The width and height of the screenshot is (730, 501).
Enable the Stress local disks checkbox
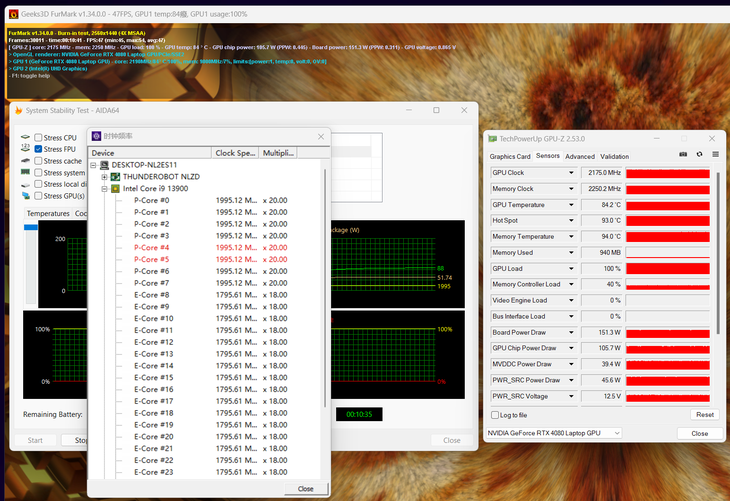tap(38, 184)
